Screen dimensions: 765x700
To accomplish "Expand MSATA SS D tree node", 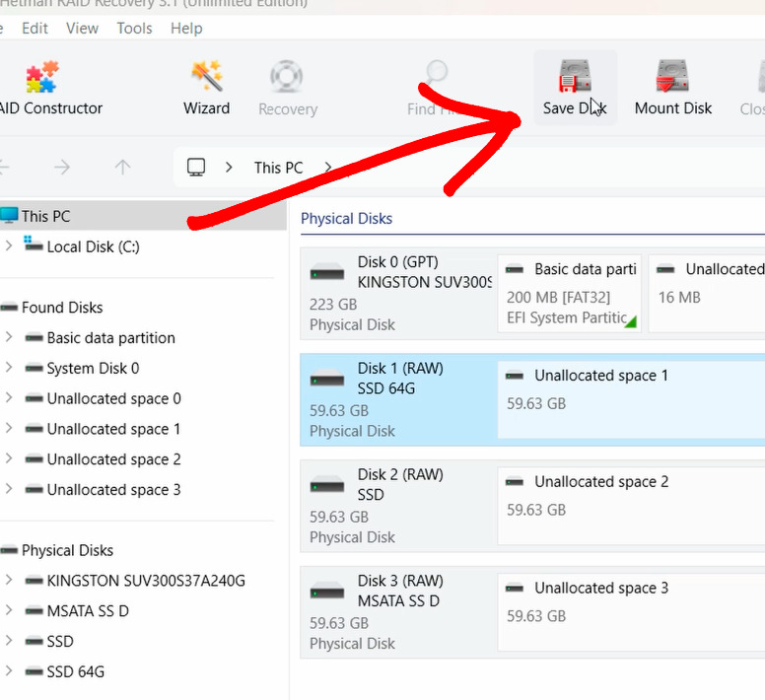I will coord(8,610).
